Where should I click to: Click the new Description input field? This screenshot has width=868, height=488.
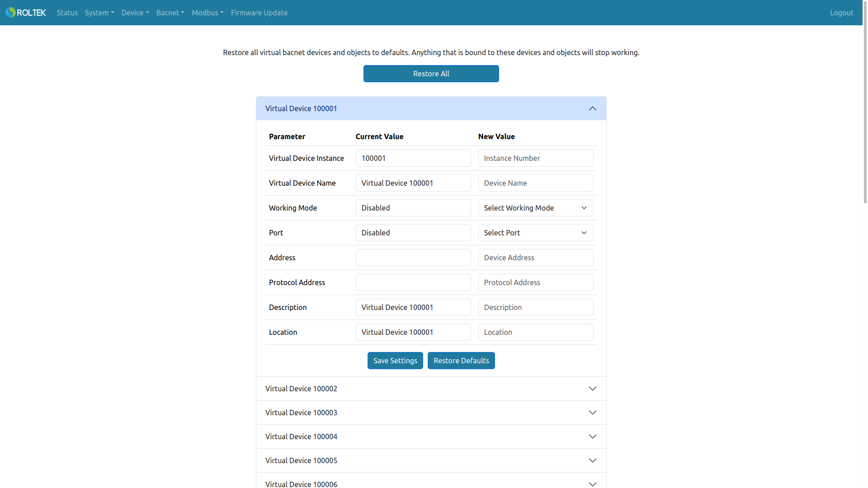[536, 307]
